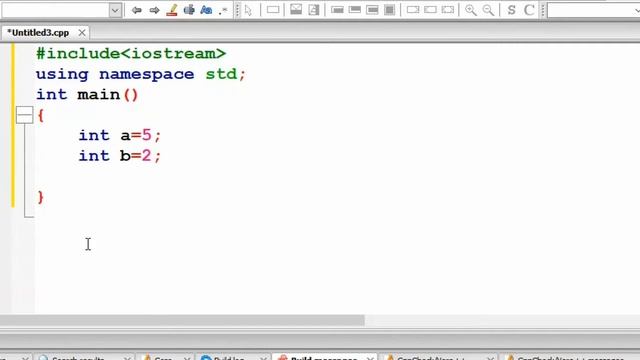Click the fully shaded block icon
This screenshot has width=640, height=360.
pyautogui.click(x=390, y=10)
